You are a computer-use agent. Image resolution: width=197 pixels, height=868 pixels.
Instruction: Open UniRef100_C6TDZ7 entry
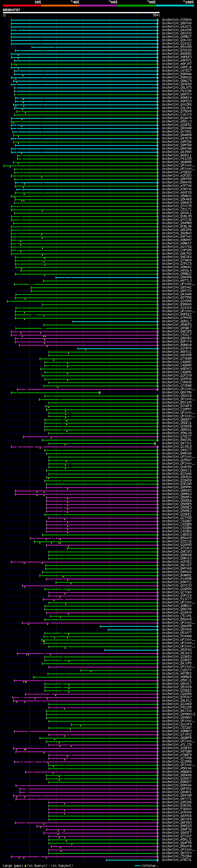coord(176,71)
